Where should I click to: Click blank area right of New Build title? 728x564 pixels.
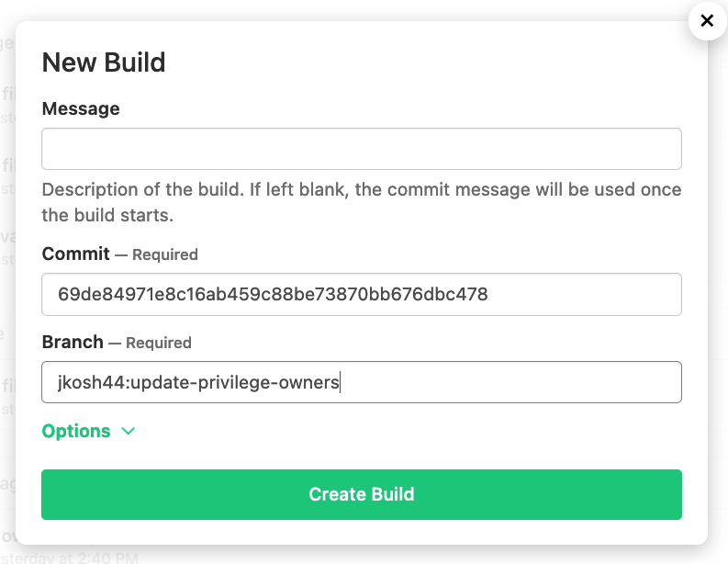pyautogui.click(x=418, y=62)
